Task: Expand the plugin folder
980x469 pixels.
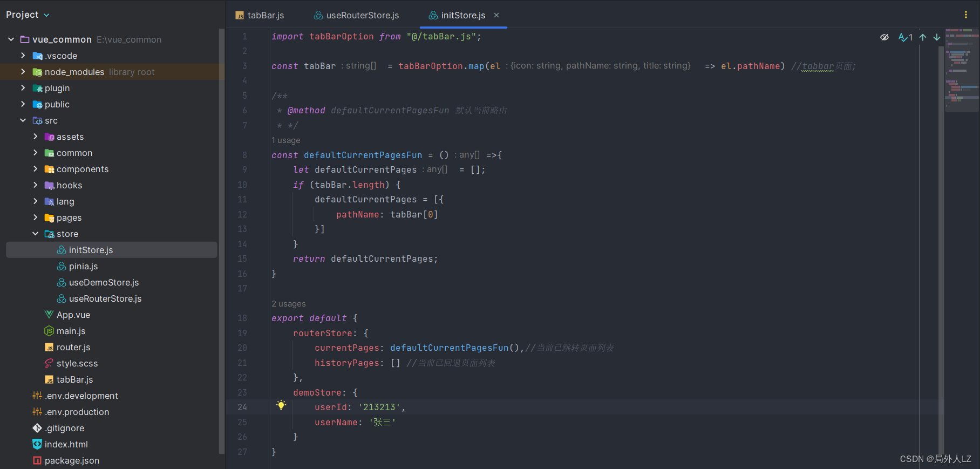Action: 23,88
